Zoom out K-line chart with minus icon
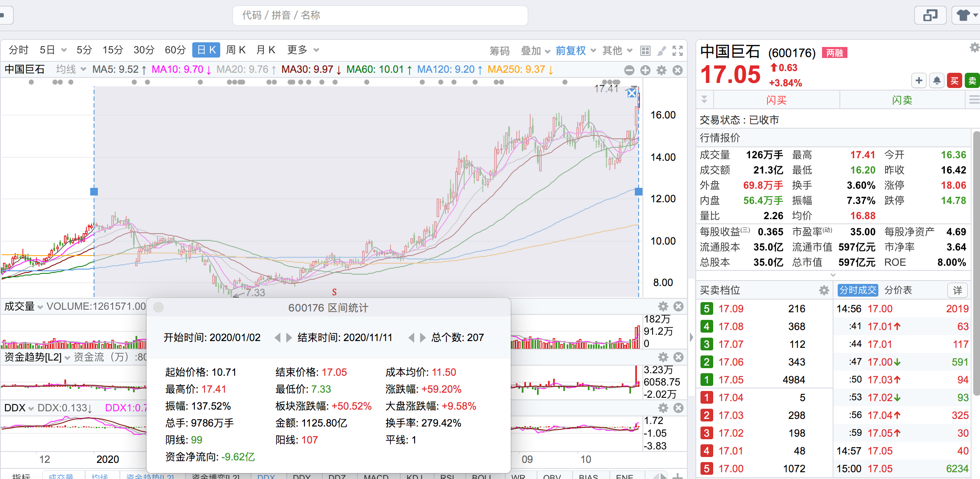The height and width of the screenshot is (479, 980). [629, 70]
